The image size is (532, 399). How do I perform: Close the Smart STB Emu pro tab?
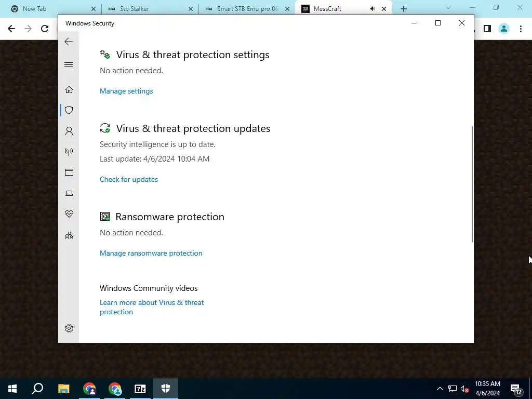287,9
